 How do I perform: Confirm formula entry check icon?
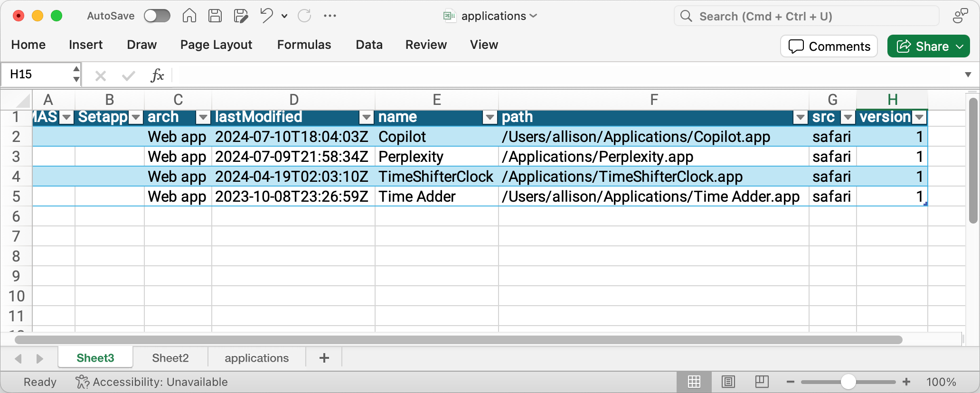(128, 75)
